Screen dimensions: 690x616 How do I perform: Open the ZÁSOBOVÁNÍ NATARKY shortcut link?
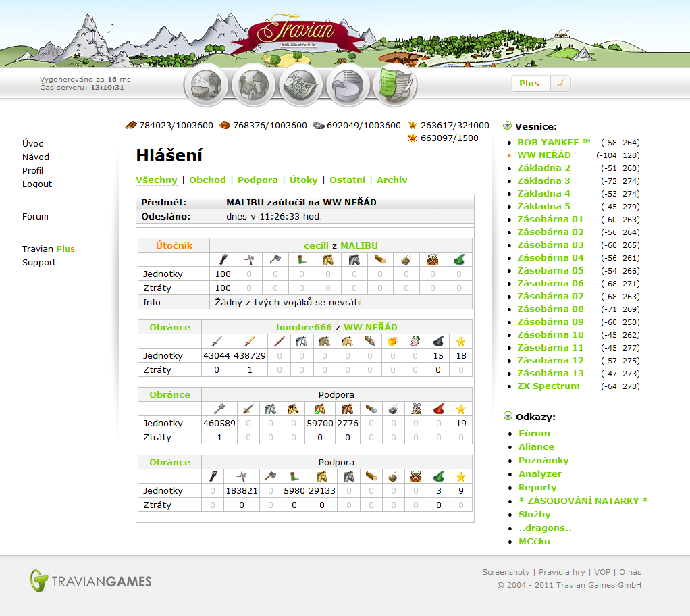coord(583,501)
